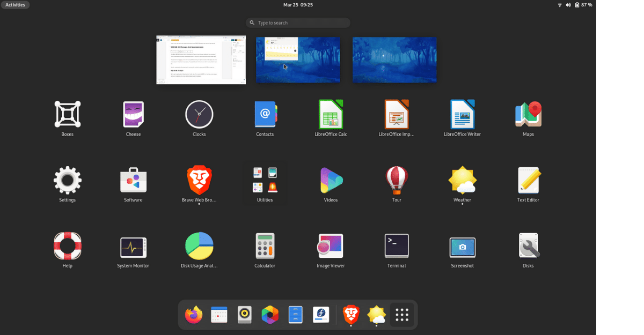The width and height of the screenshot is (644, 335).
Task: Open the Calculator app
Action: coord(265,245)
